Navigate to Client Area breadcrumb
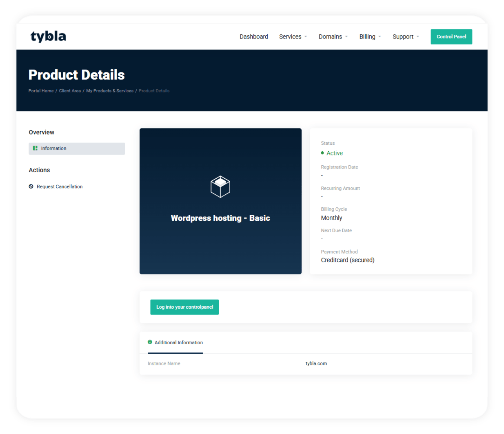This screenshot has width=504, height=434. (70, 91)
